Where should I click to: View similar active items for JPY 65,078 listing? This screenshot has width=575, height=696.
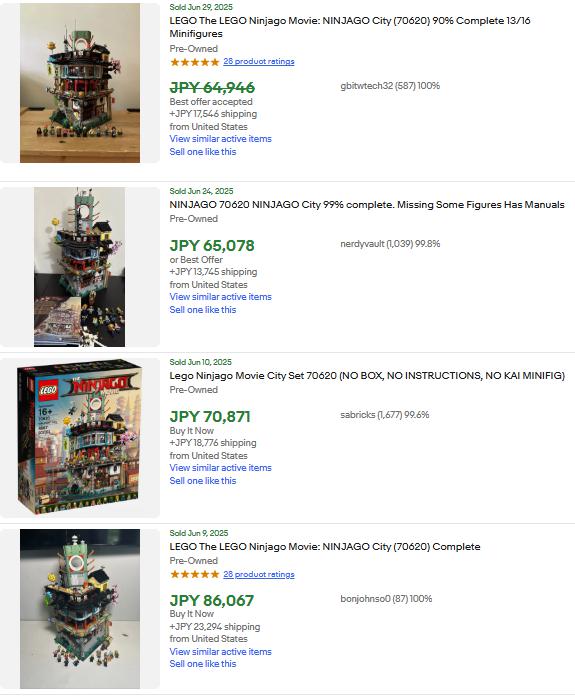point(220,297)
